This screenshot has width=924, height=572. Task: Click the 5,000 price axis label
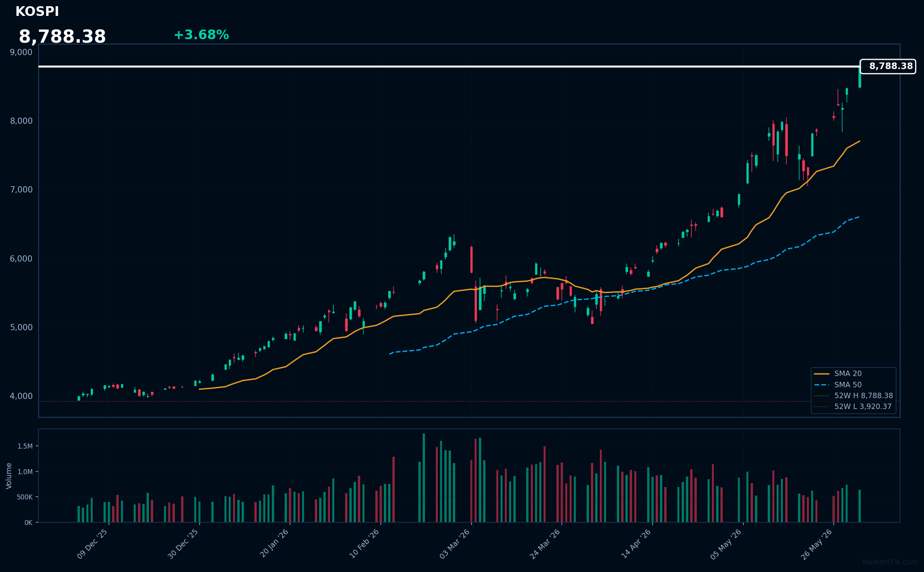(x=21, y=328)
